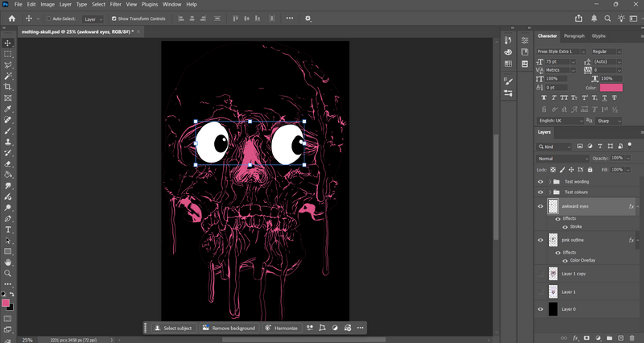Select the Horizontal Type tool
Viewport: 644px width, 343px height.
tap(8, 229)
